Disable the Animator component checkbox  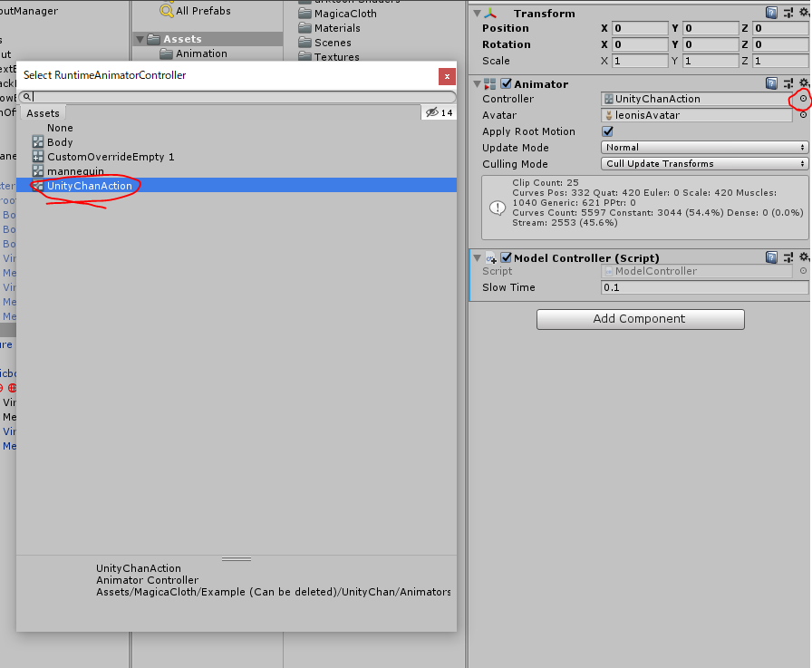coord(506,83)
